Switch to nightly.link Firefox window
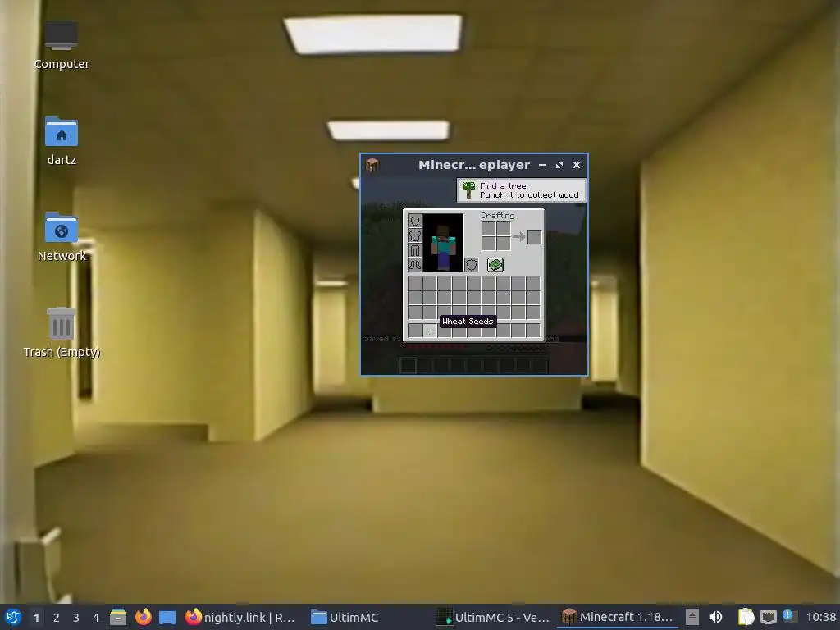 (x=240, y=617)
